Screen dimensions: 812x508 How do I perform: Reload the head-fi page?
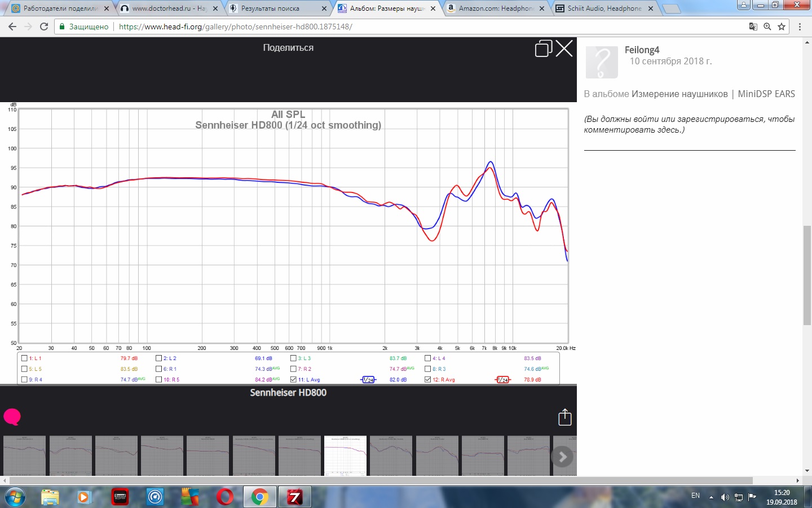click(44, 27)
